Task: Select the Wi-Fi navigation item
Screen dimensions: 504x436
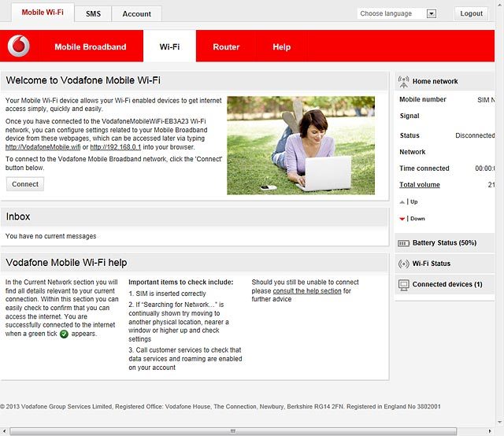Action: pos(170,46)
